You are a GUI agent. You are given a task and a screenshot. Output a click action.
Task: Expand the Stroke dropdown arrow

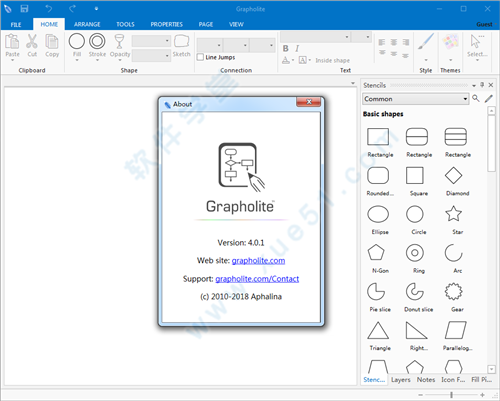[97, 60]
